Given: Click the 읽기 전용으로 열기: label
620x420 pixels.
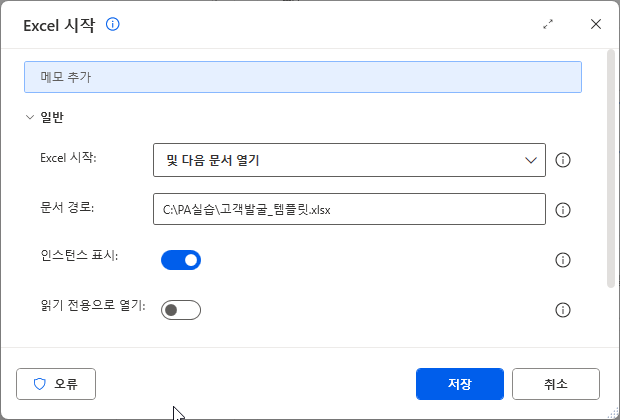Looking at the screenshot, I should 93,306.
